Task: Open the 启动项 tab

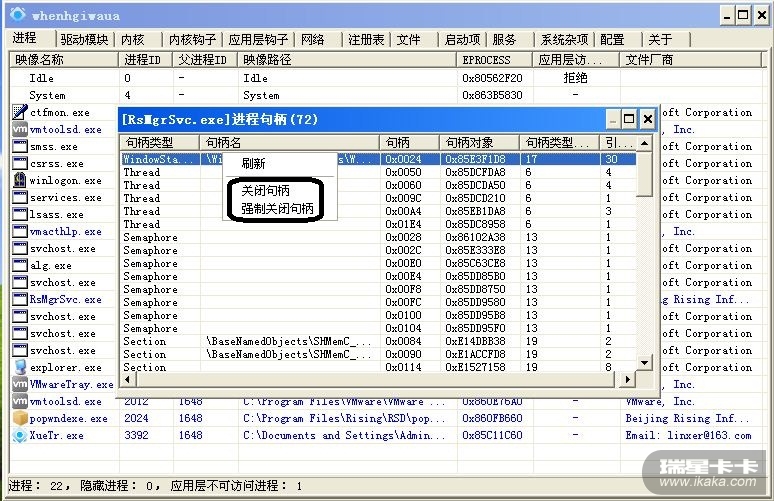Action: 463,39
